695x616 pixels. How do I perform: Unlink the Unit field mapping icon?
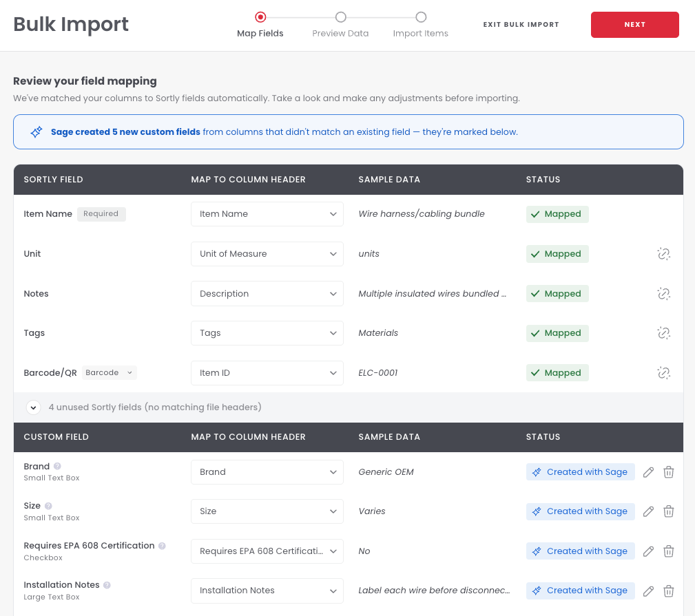[663, 254]
